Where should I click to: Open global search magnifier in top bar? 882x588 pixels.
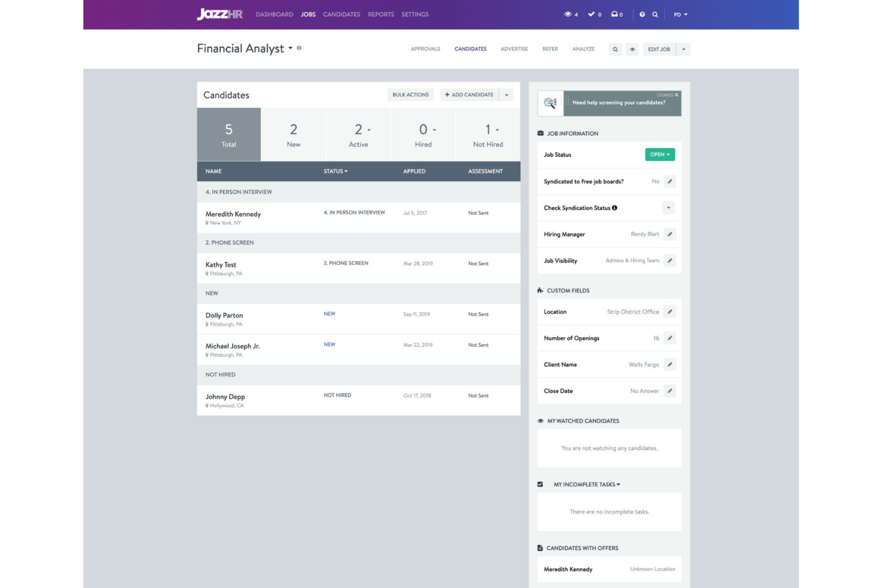coord(655,14)
